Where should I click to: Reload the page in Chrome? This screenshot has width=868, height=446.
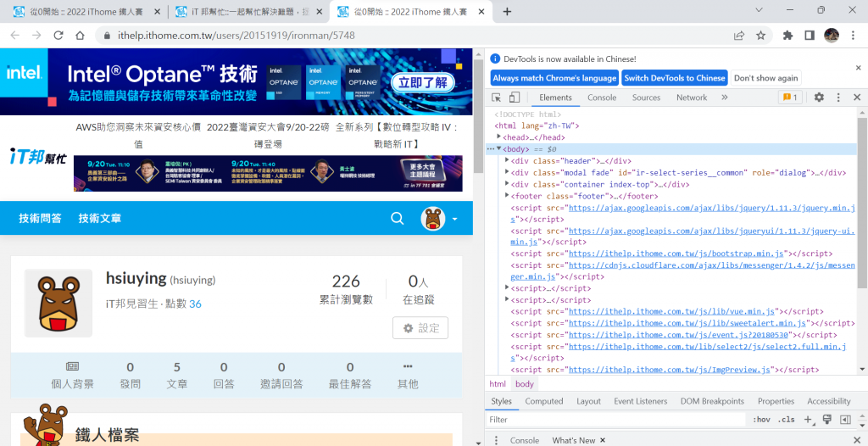pos(58,36)
